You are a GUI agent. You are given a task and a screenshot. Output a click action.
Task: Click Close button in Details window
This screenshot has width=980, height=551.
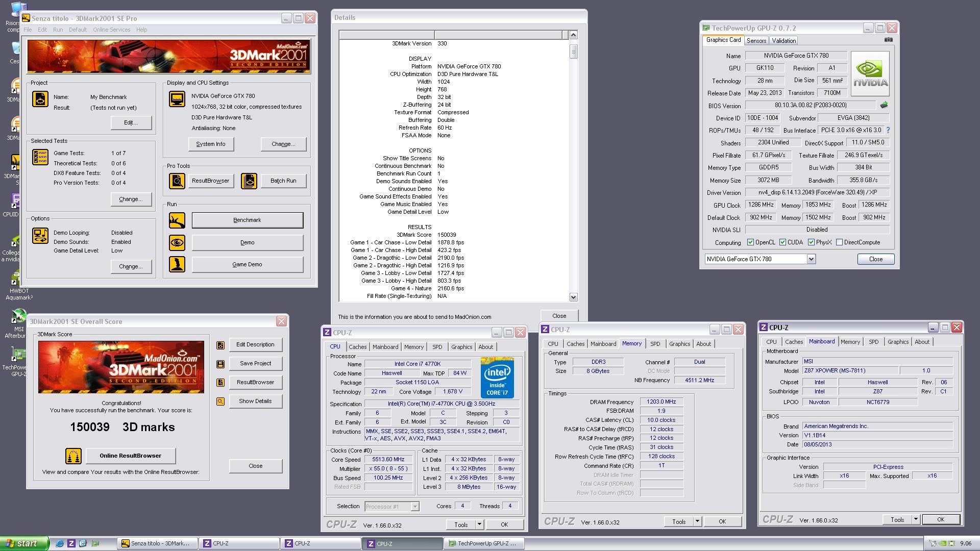tap(559, 316)
